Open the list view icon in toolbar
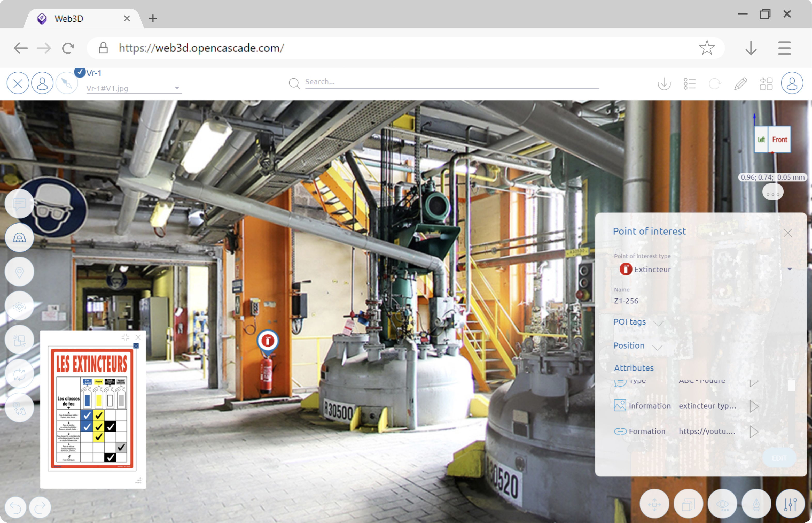The width and height of the screenshot is (812, 523). coord(690,83)
